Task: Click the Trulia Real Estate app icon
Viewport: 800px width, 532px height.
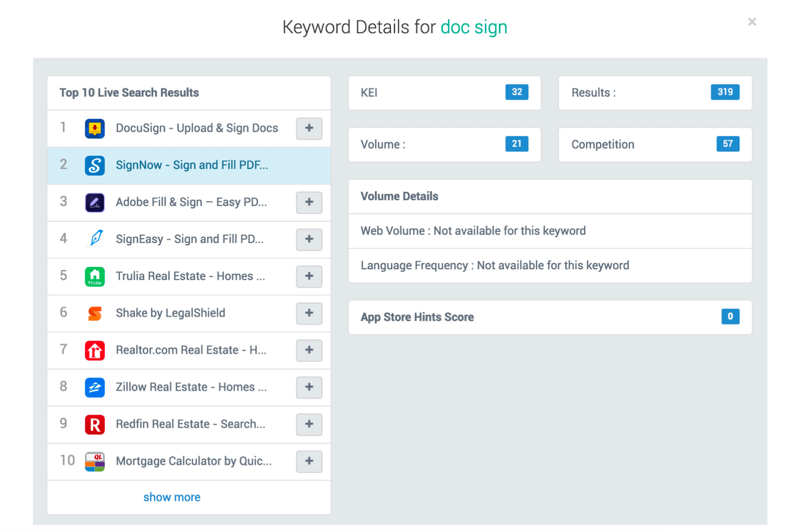Action: (x=95, y=276)
